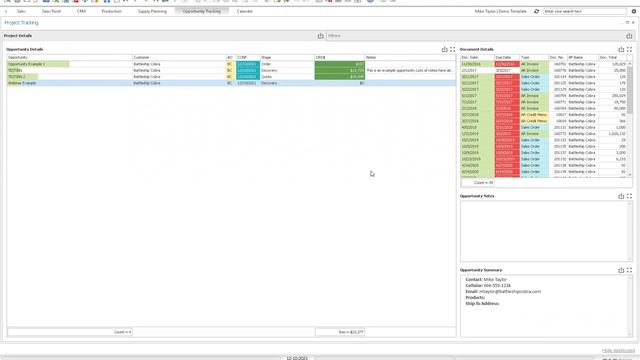Select the Webinar Example opportunity row

coord(231,83)
